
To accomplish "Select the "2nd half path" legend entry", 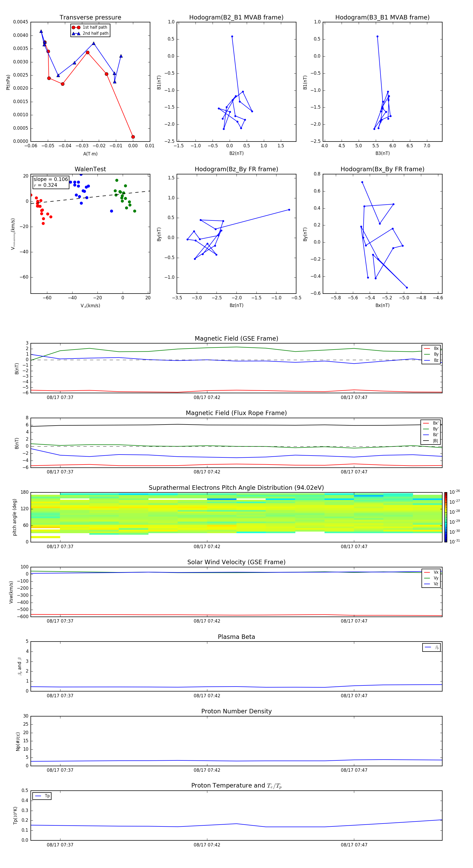I will tap(90, 33).
